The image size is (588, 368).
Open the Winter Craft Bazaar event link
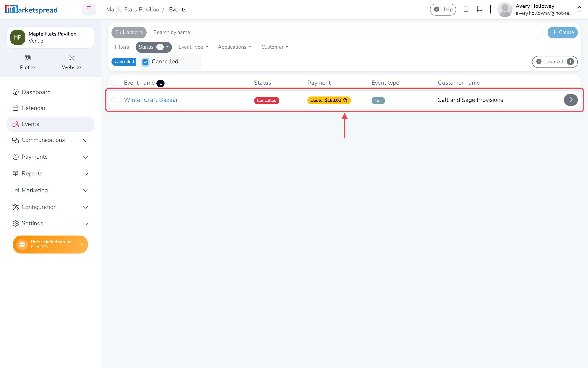[151, 100]
